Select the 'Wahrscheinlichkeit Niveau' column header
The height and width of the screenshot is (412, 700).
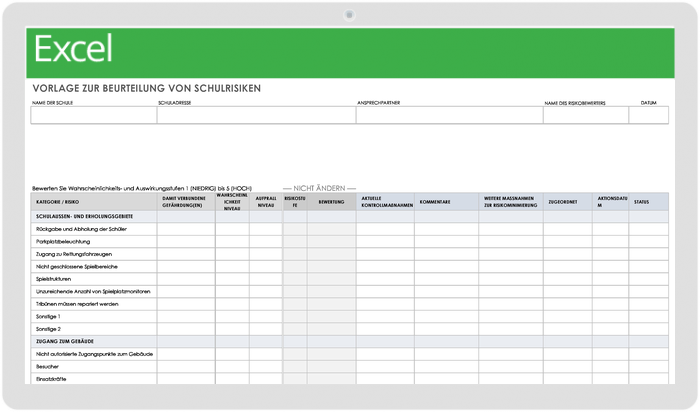[x=232, y=202]
